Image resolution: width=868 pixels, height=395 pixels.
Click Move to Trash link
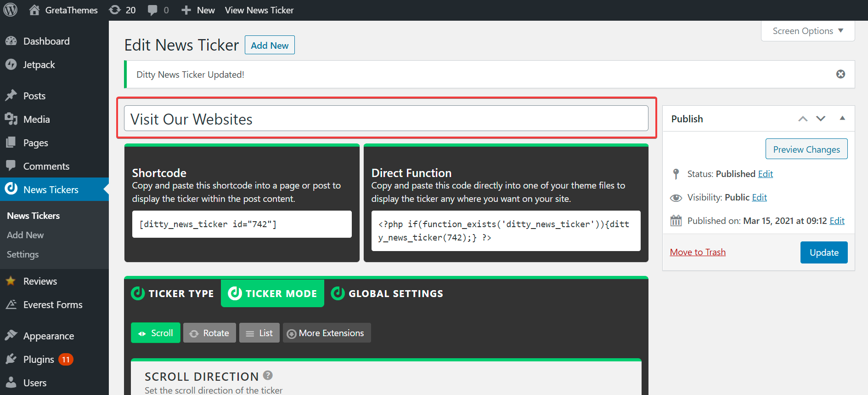tap(698, 252)
